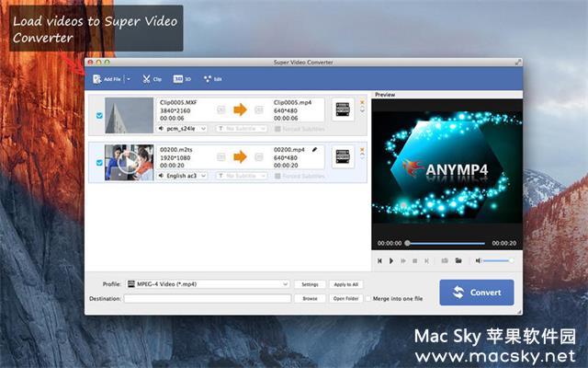Viewport: 588px width, 368px height.
Task: Click the 00200.mp4 output file name
Action: (x=289, y=149)
